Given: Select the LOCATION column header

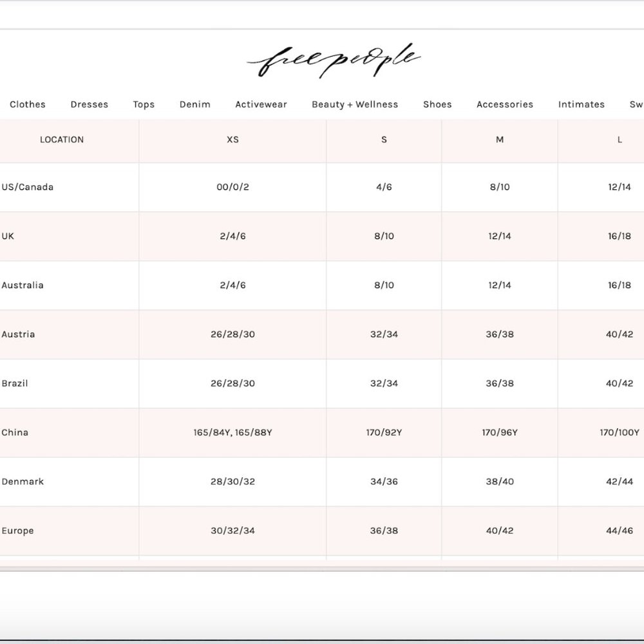Looking at the screenshot, I should click(62, 140).
